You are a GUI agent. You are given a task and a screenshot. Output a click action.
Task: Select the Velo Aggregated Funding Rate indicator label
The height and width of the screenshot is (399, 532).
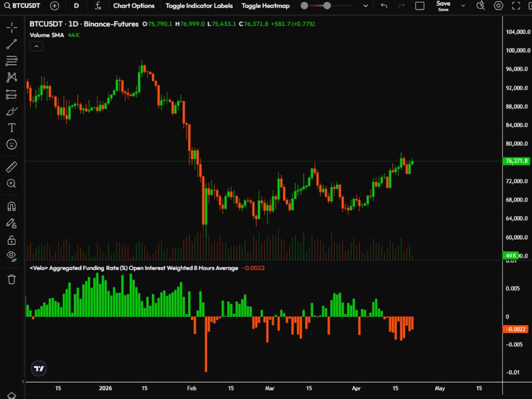(133, 268)
